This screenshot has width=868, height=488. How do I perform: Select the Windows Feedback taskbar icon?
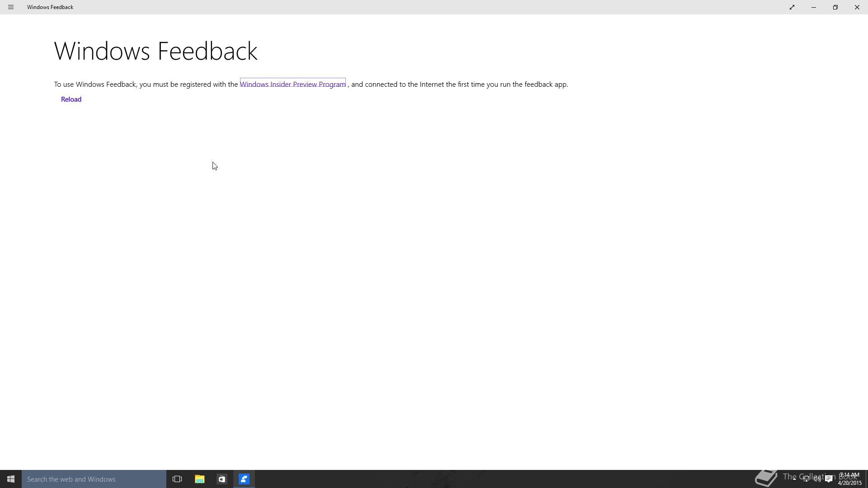point(244,479)
